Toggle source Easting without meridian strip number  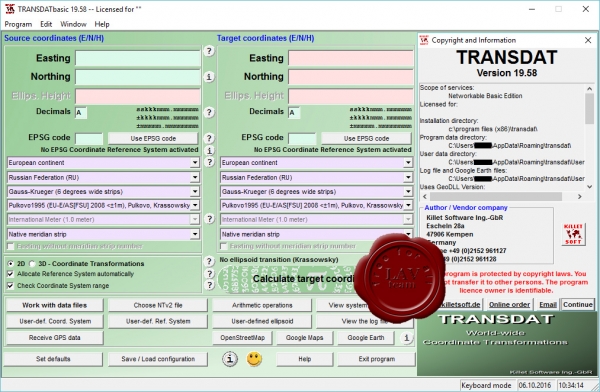pos(11,246)
